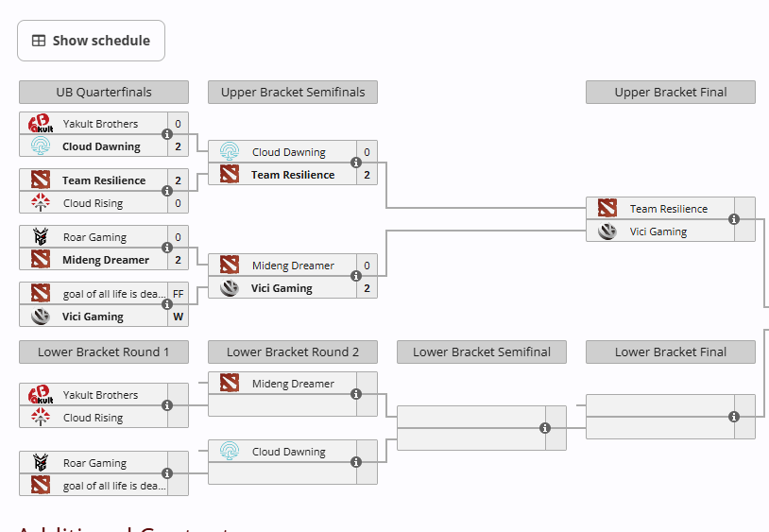Screen dimensions: 769x532
Task: Click the Show schedule button
Action: click(92, 41)
